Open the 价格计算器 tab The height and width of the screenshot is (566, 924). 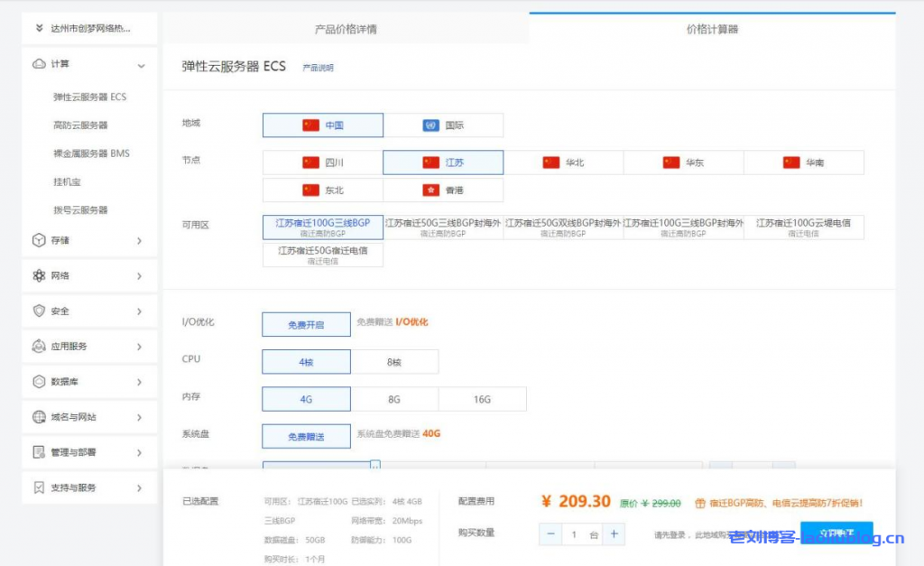coord(711,28)
